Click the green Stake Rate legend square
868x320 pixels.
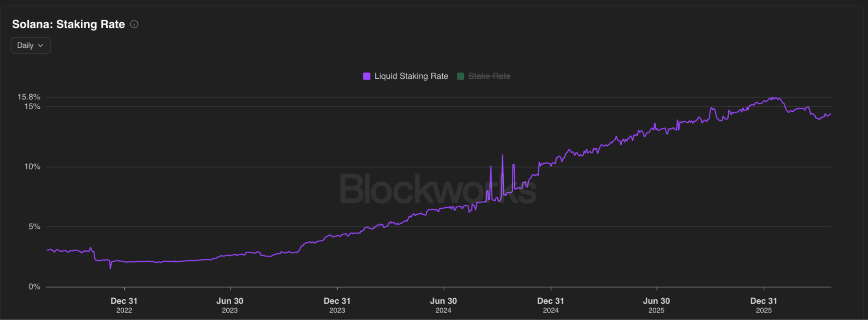(x=461, y=76)
